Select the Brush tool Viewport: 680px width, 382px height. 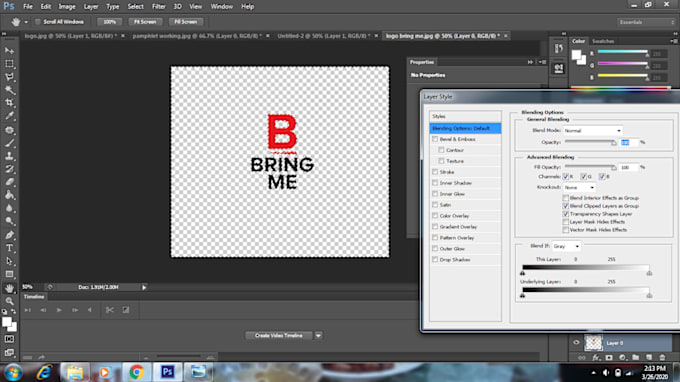(x=9, y=143)
